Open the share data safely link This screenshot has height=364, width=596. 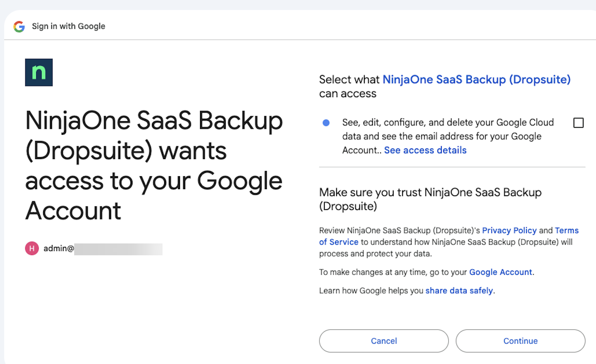click(x=459, y=291)
